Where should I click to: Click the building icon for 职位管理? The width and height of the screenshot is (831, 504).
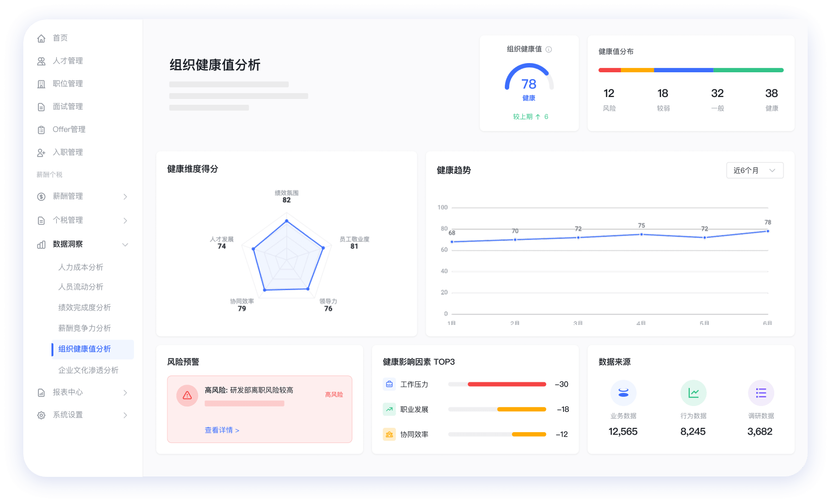[41, 84]
